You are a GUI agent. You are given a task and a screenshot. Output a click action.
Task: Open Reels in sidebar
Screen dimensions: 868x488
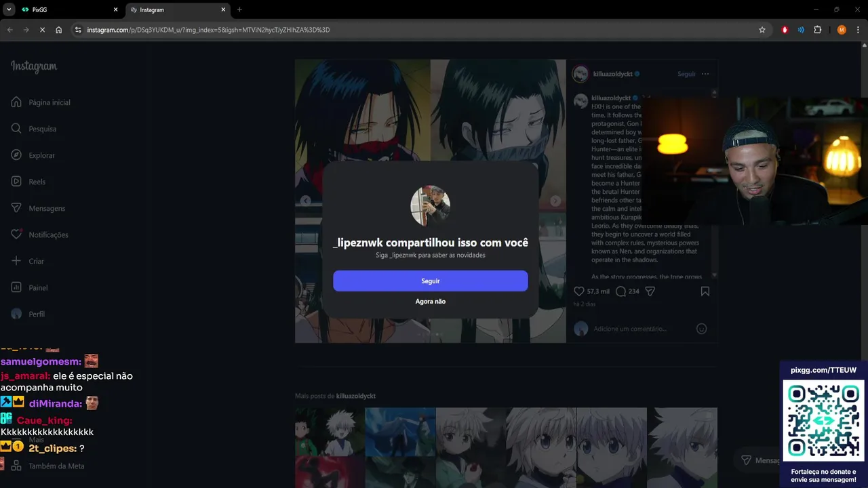coord(28,182)
